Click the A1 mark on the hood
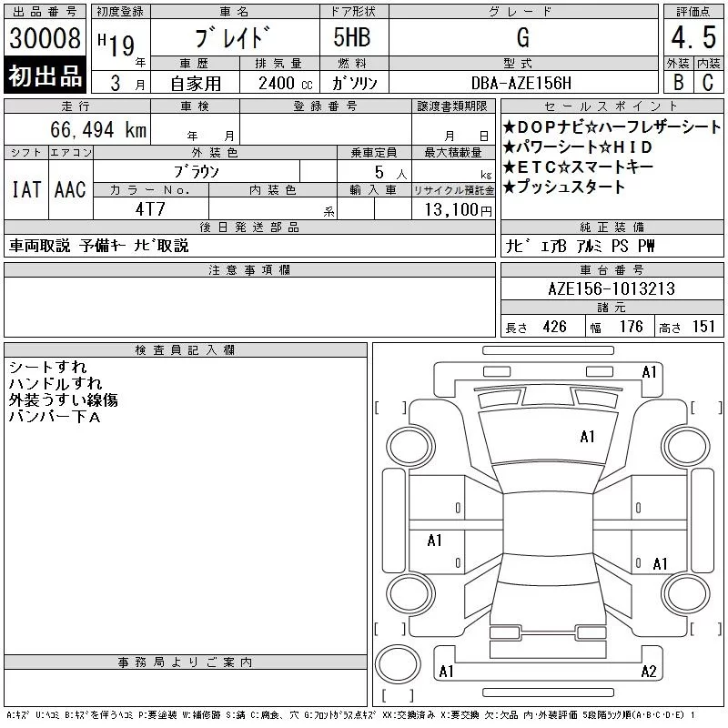Screen dimensions: 728x728 [587, 437]
